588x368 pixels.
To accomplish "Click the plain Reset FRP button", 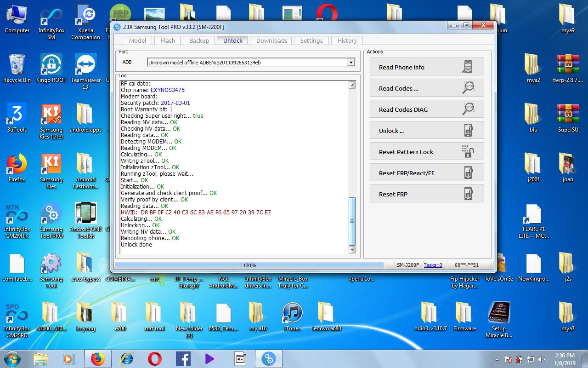I will click(x=427, y=194).
